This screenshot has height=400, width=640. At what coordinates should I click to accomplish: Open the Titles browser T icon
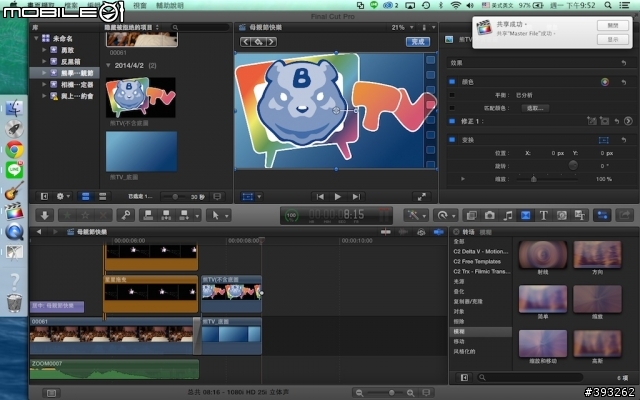pos(543,215)
